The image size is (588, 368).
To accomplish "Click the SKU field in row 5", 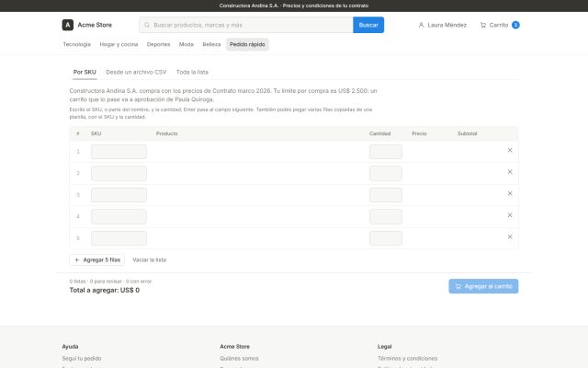I will 119,238.
